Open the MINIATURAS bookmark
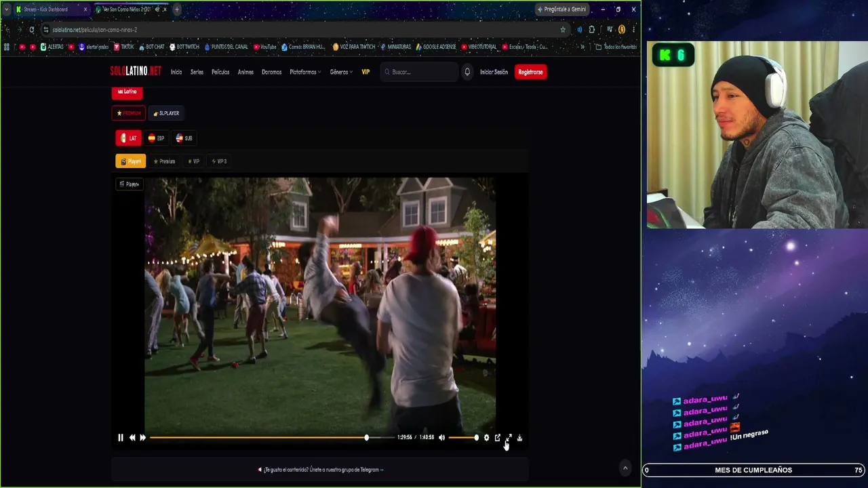Screen dimensions: 868x488 coord(395,47)
